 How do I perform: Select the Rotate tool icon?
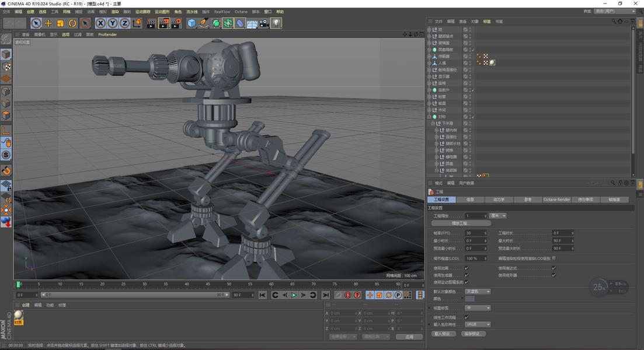pyautogui.click(x=72, y=23)
